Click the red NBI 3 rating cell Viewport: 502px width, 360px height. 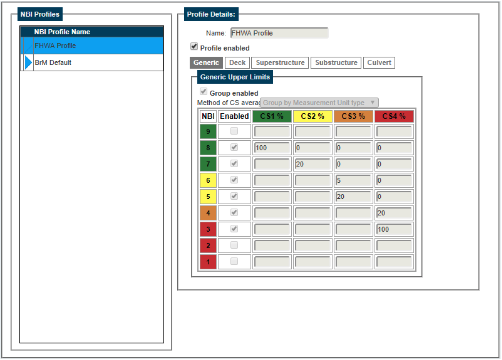(x=208, y=229)
